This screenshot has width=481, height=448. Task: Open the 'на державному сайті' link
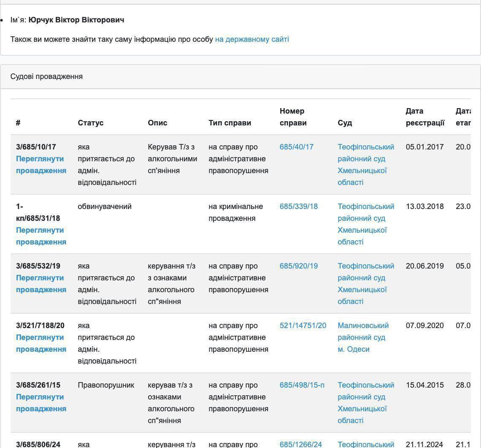click(252, 39)
